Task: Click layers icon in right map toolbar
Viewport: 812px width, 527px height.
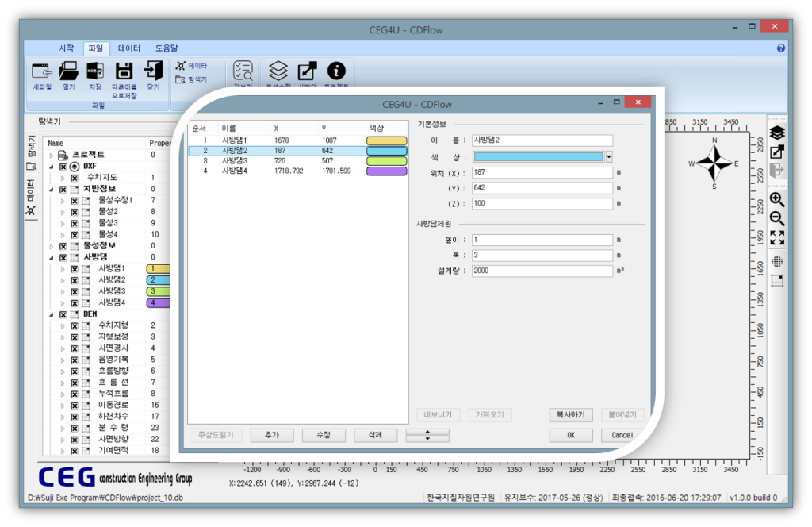Action: 777,133
